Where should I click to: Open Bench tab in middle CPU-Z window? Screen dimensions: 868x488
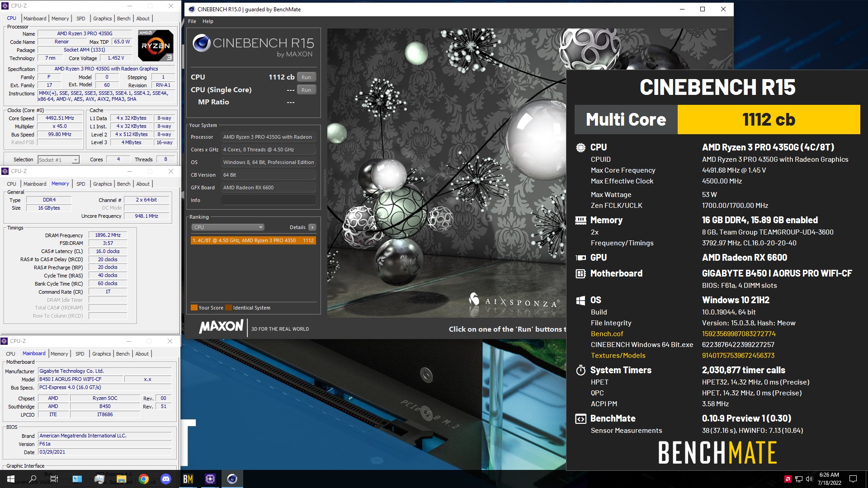(x=123, y=184)
